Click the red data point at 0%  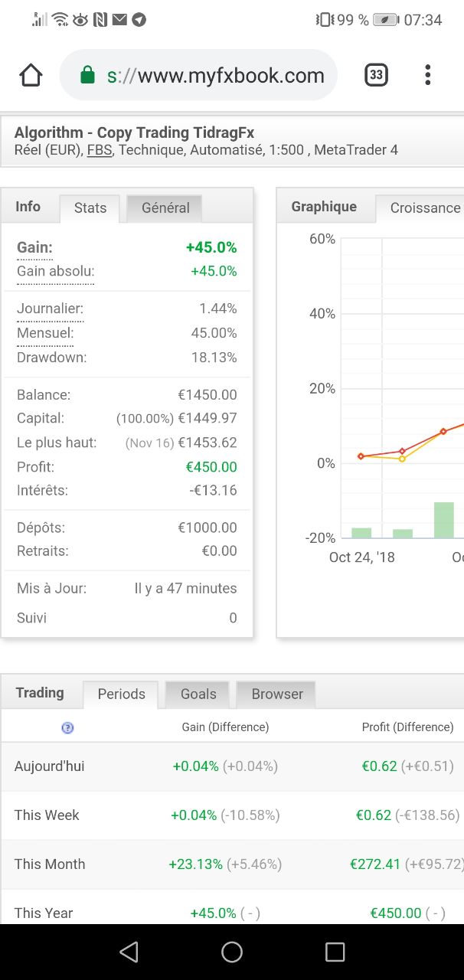tap(361, 456)
